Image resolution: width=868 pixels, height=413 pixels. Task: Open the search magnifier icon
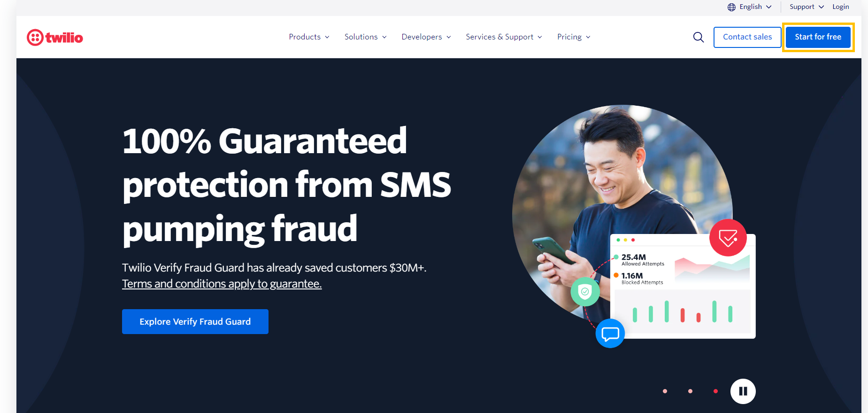[x=699, y=37]
